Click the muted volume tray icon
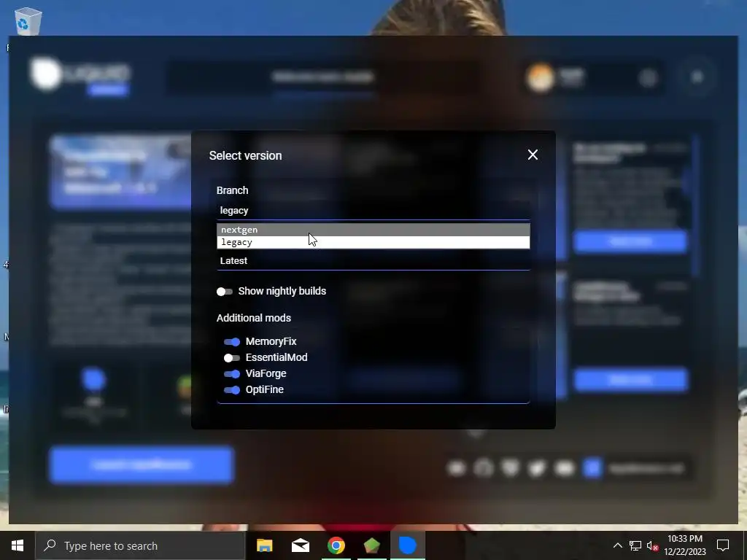747x560 pixels. coord(652,545)
